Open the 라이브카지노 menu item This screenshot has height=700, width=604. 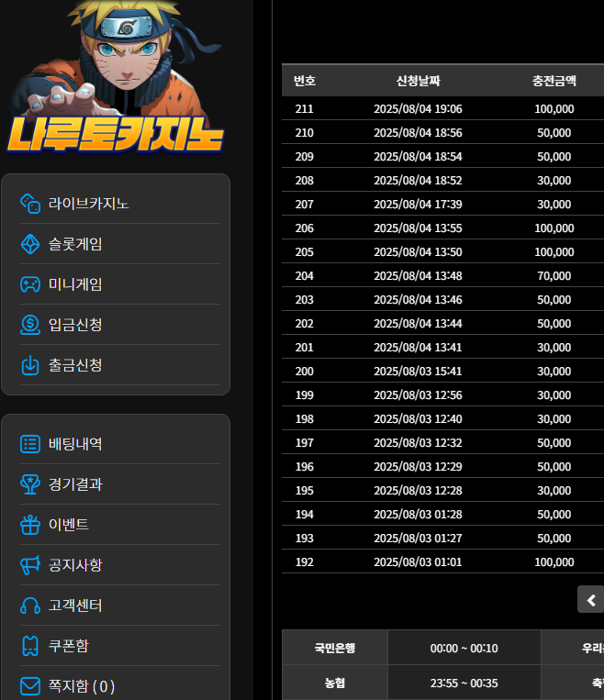[88, 204]
